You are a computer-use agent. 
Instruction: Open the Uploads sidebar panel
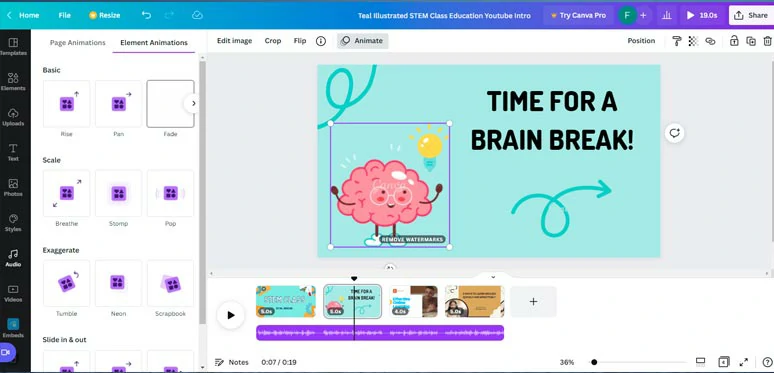click(x=13, y=117)
